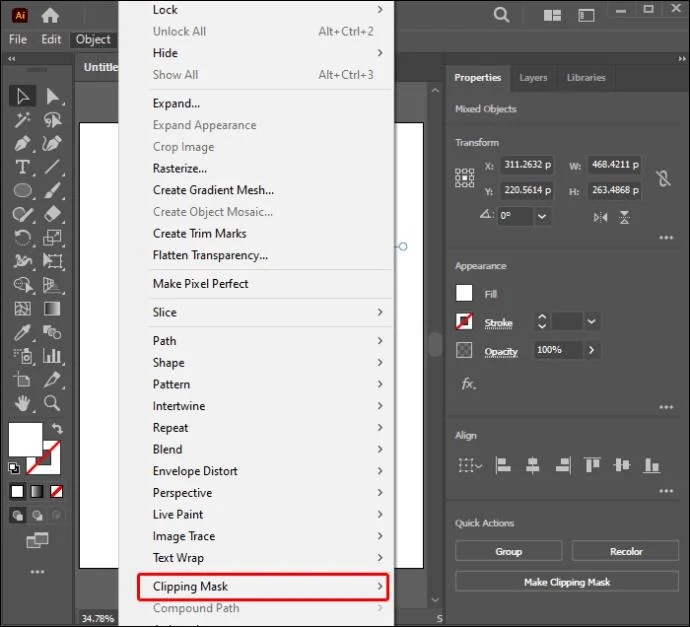Open the Align To dropdown
The image size is (690, 627).
(470, 465)
